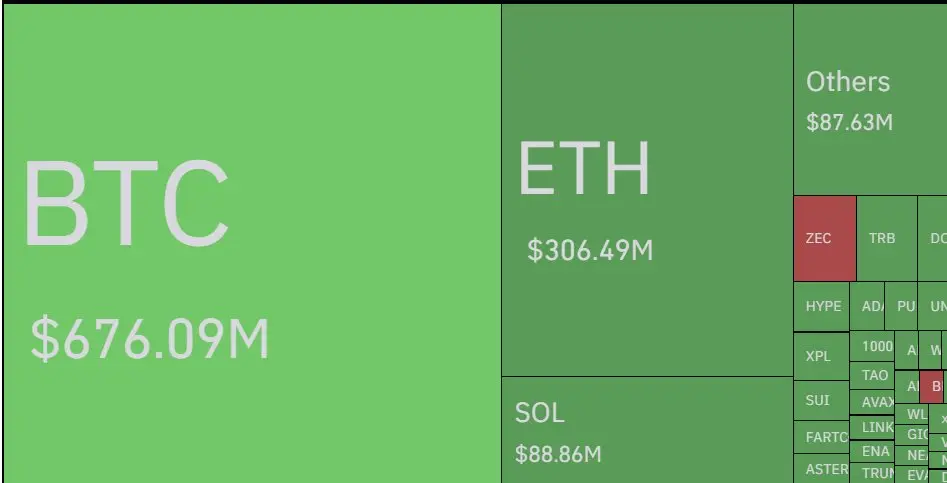Click the FARTC tile

[x=822, y=437]
